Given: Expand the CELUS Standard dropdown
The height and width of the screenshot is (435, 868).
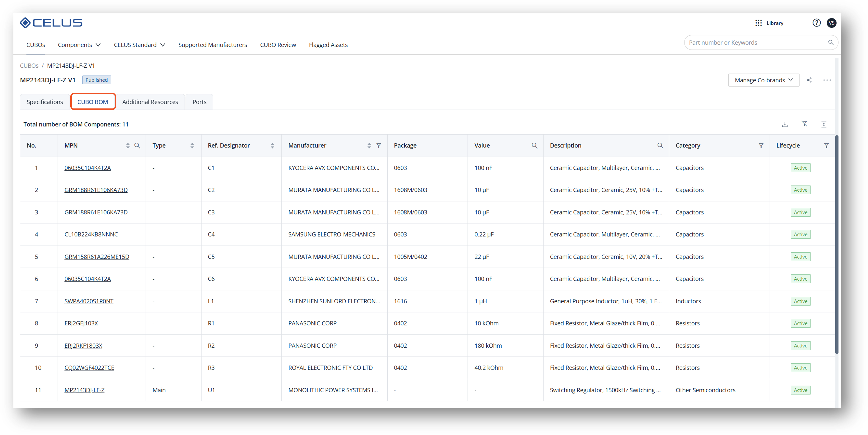Looking at the screenshot, I should pyautogui.click(x=139, y=45).
